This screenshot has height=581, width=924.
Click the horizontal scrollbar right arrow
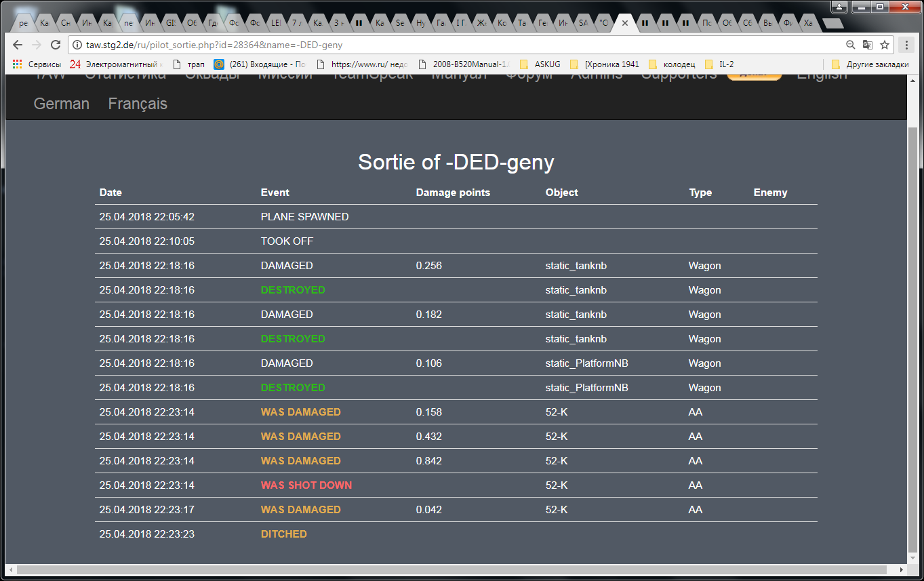coord(902,569)
